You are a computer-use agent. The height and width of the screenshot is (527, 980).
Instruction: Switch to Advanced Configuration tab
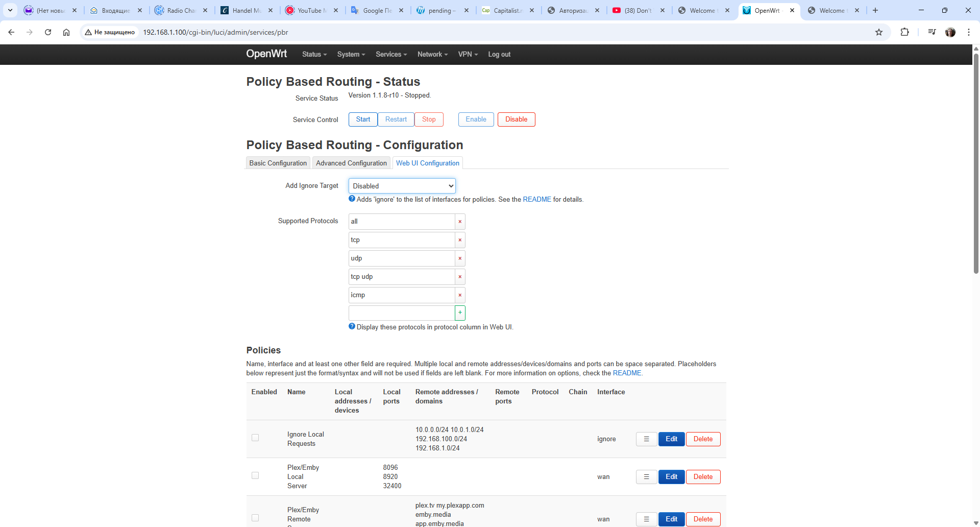351,163
